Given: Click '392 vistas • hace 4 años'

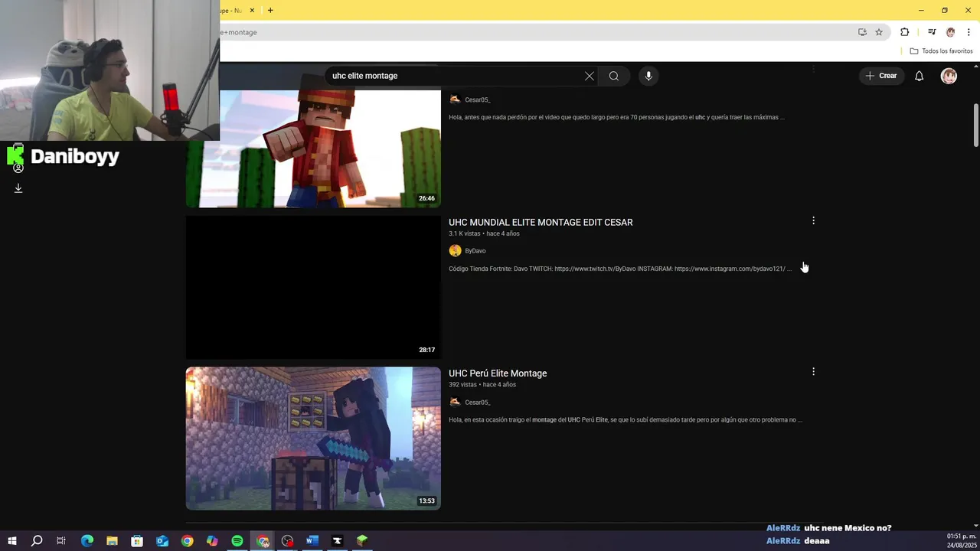Looking at the screenshot, I should (482, 384).
